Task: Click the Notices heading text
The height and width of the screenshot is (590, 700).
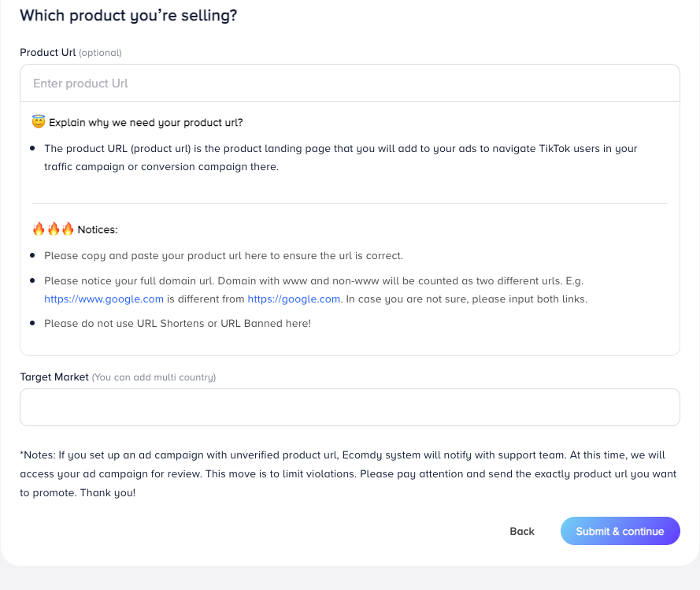Action: point(97,230)
